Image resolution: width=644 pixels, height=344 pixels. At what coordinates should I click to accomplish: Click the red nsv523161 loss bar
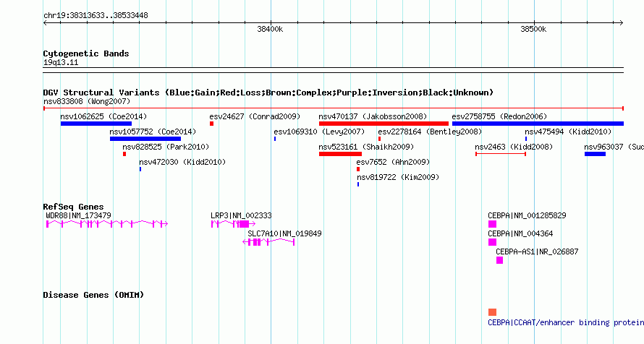tap(340, 154)
